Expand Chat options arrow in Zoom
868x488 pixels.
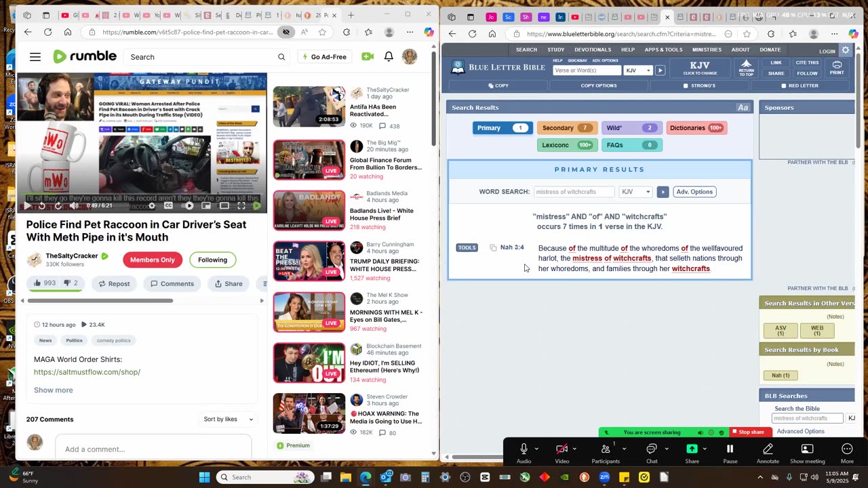click(667, 449)
